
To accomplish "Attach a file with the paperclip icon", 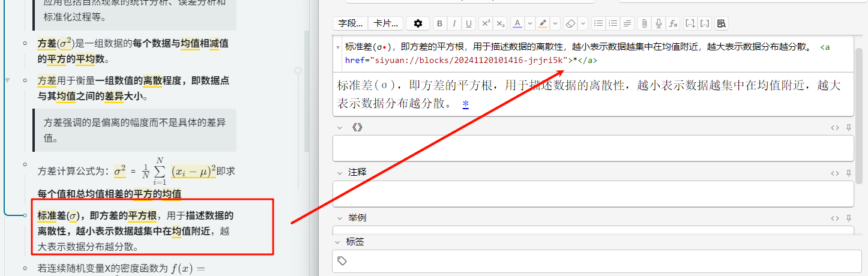I will pyautogui.click(x=644, y=23).
